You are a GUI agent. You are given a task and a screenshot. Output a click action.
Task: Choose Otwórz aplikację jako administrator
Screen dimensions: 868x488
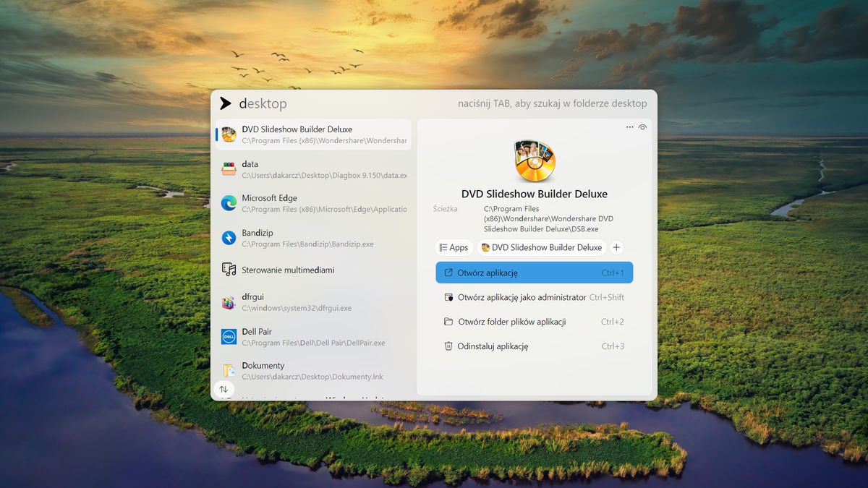click(x=535, y=297)
